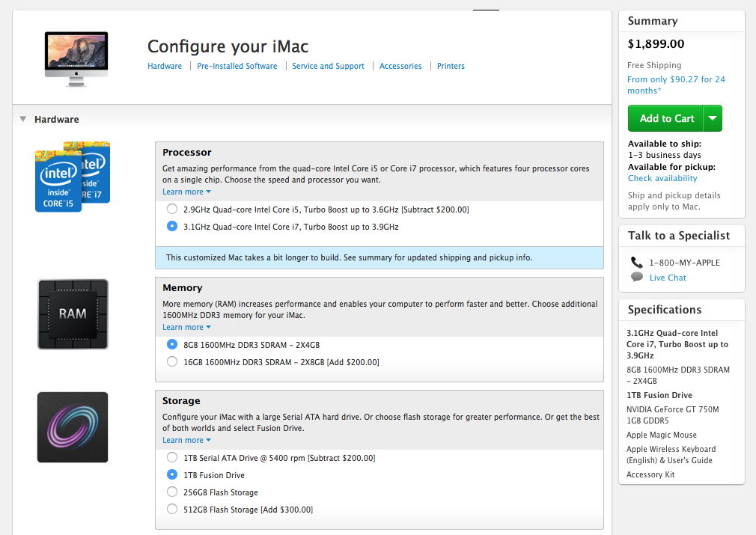
Task: Go to Service and Support section
Action: click(329, 66)
